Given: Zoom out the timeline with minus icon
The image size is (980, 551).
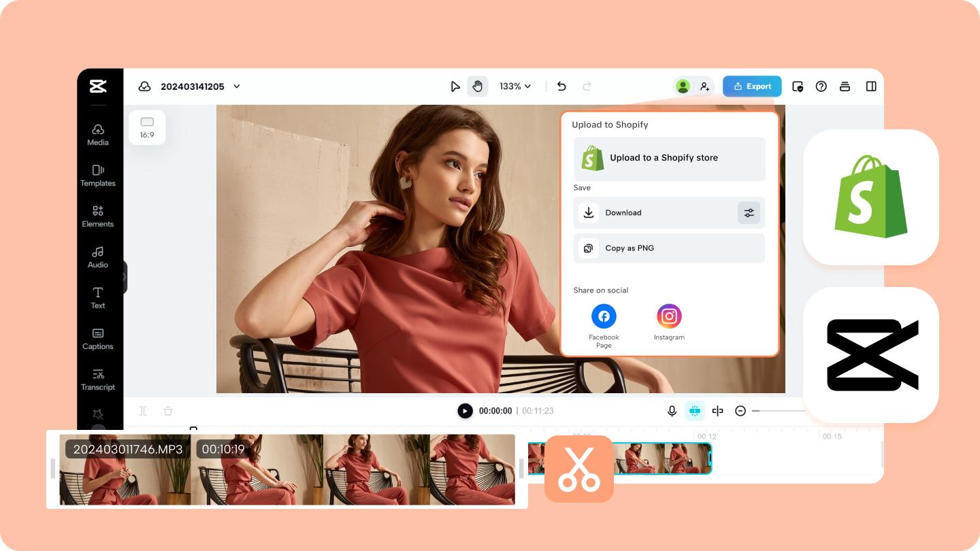Looking at the screenshot, I should tap(740, 411).
